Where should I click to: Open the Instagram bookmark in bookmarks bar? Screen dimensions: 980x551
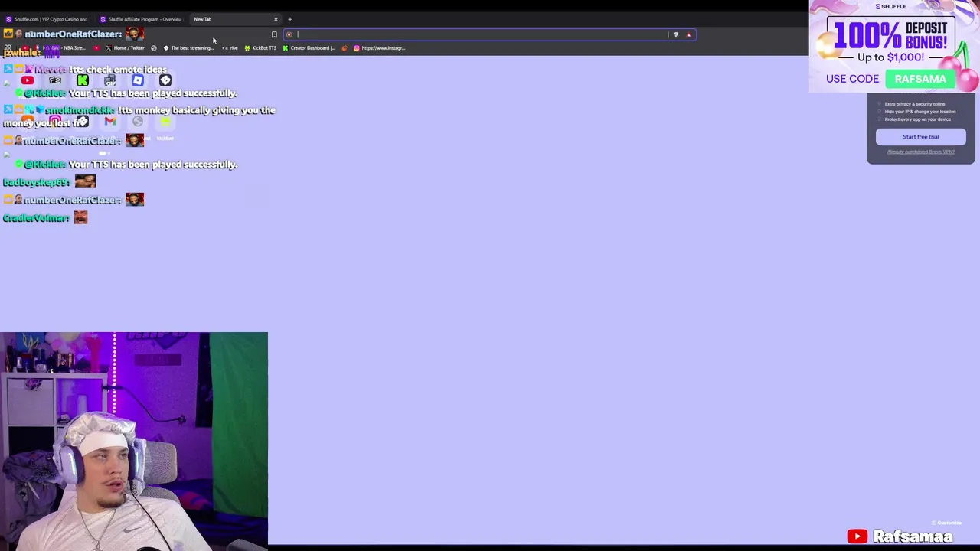[379, 48]
